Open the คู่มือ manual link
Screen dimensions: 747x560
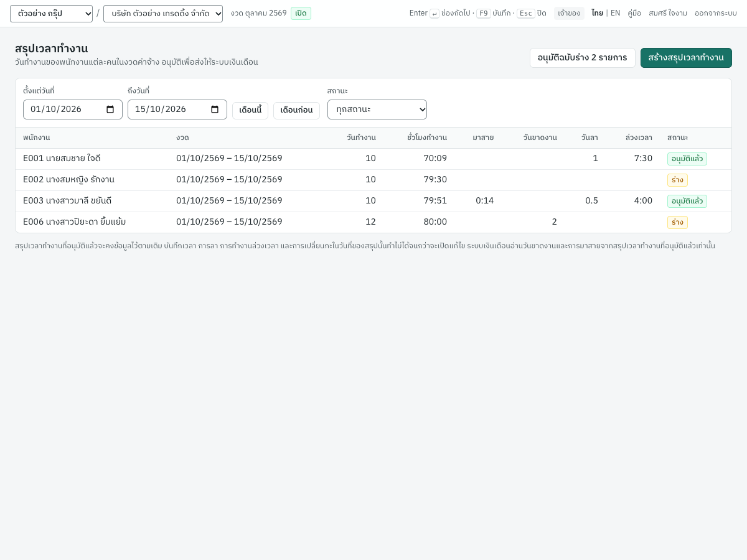[x=634, y=13]
